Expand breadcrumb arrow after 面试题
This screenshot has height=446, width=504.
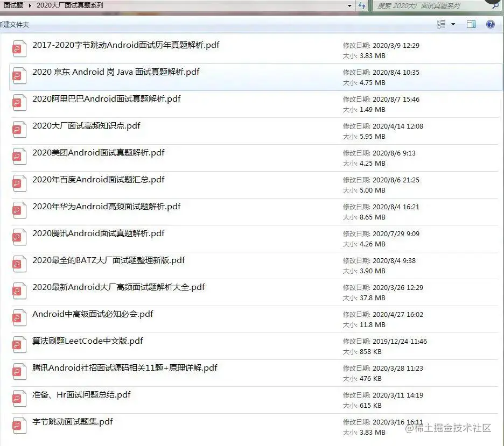click(30, 5)
